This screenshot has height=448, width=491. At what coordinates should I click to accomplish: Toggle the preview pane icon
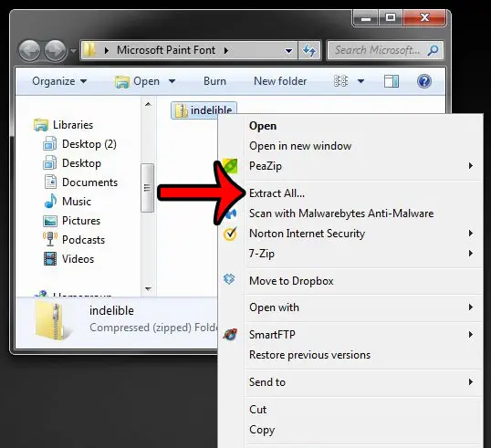(392, 81)
